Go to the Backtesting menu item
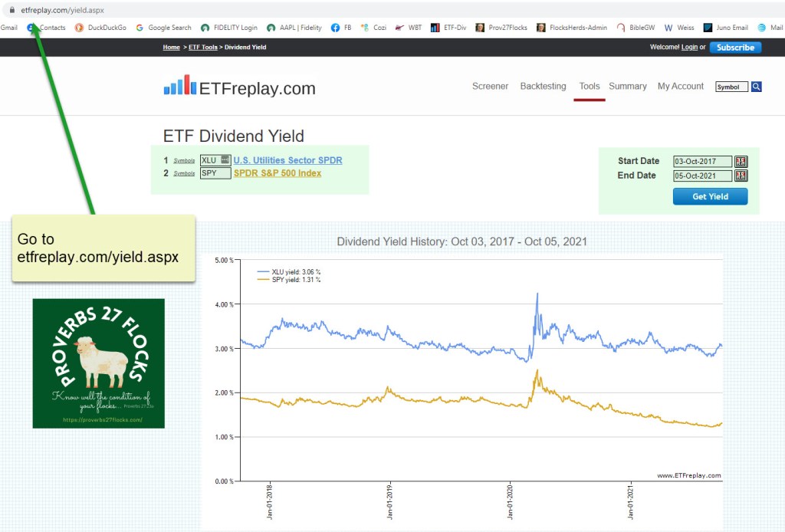Screen dimensions: 785x532 tap(543, 87)
